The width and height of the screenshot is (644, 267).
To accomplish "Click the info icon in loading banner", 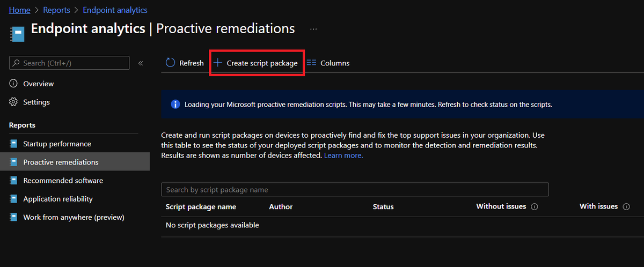I will point(175,104).
